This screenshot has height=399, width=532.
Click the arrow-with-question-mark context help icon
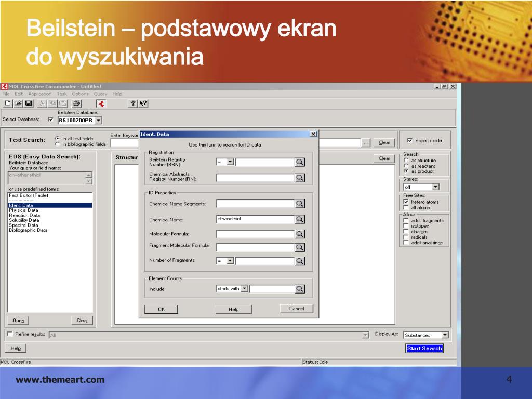tap(143, 103)
